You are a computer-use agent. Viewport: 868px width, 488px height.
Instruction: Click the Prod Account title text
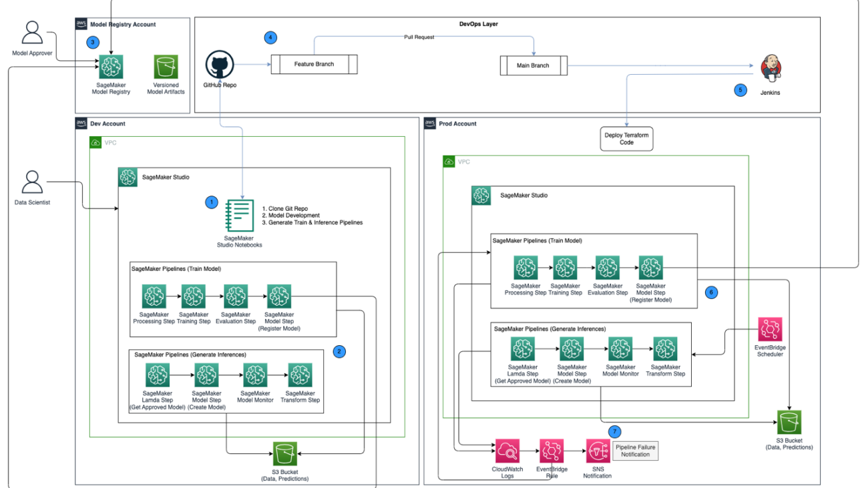(458, 124)
